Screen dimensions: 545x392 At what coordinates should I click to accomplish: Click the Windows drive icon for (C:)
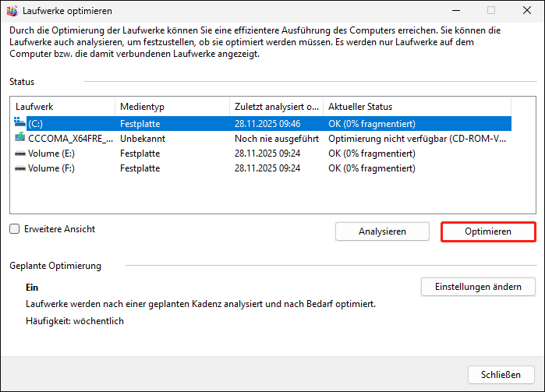pos(20,123)
